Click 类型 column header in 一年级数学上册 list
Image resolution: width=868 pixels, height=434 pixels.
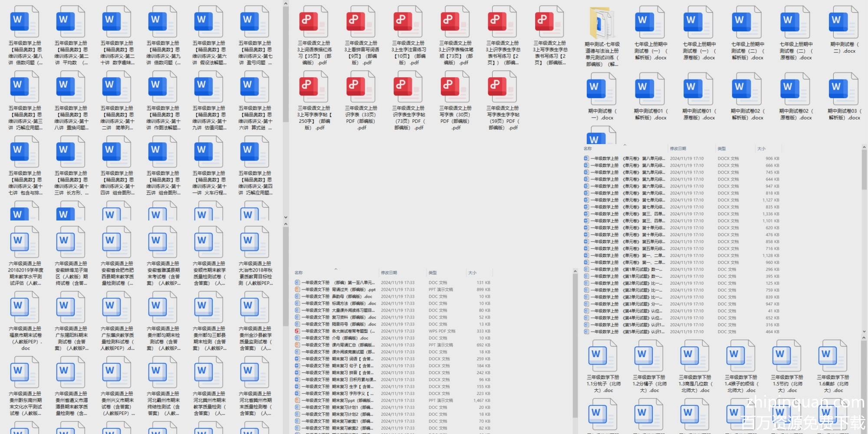click(722, 148)
